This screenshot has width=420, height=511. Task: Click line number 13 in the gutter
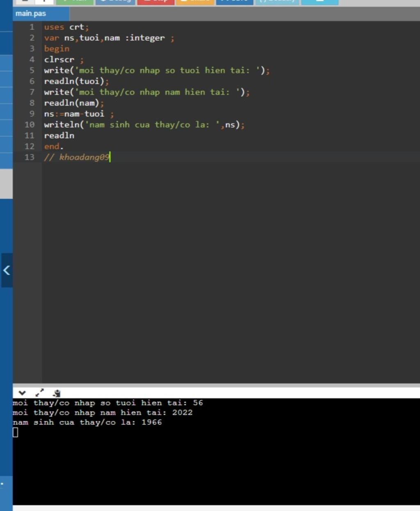point(30,157)
